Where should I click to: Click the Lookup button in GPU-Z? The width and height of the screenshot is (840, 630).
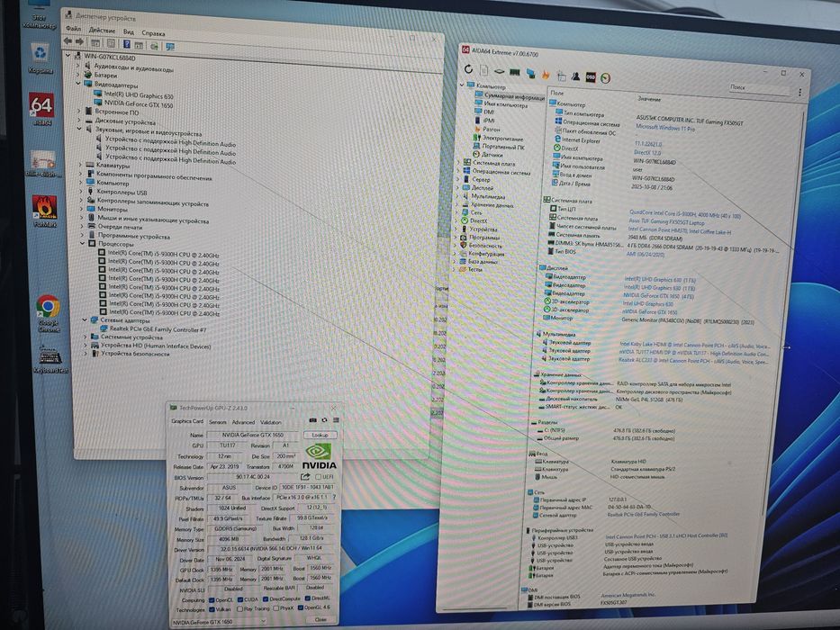tap(320, 435)
